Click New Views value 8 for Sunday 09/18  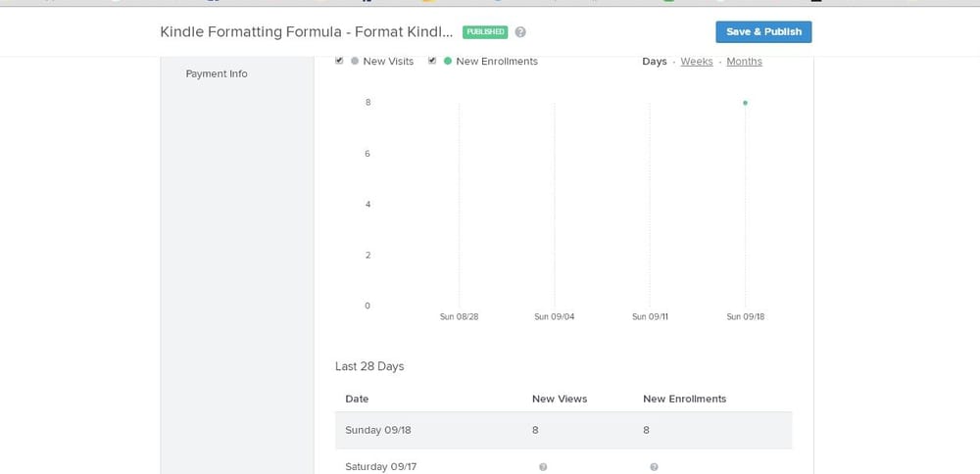(536, 430)
